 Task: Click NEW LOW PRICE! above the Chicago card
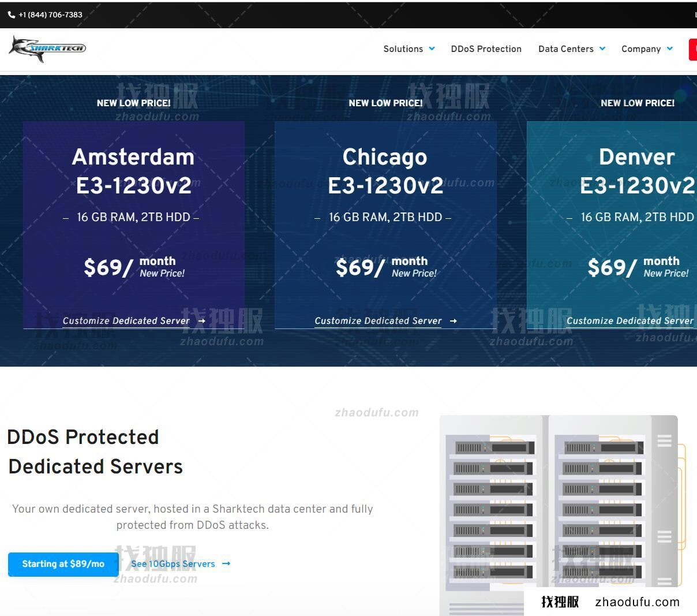point(385,103)
